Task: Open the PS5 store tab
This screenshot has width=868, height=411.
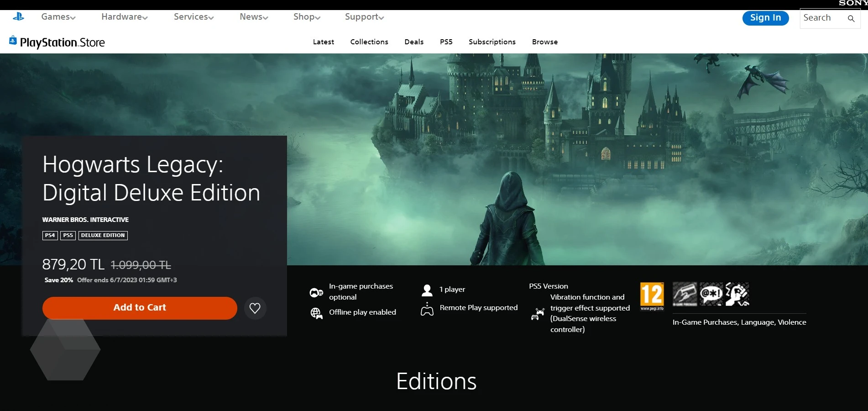Action: tap(446, 42)
